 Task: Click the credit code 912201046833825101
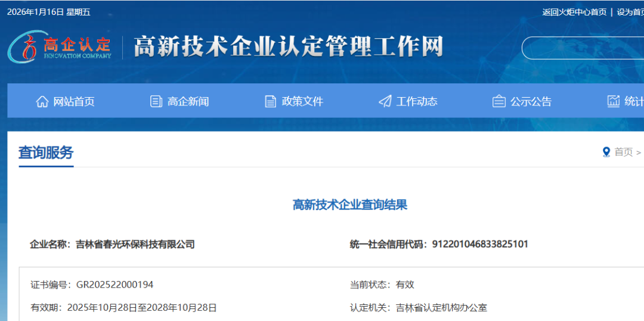click(480, 244)
